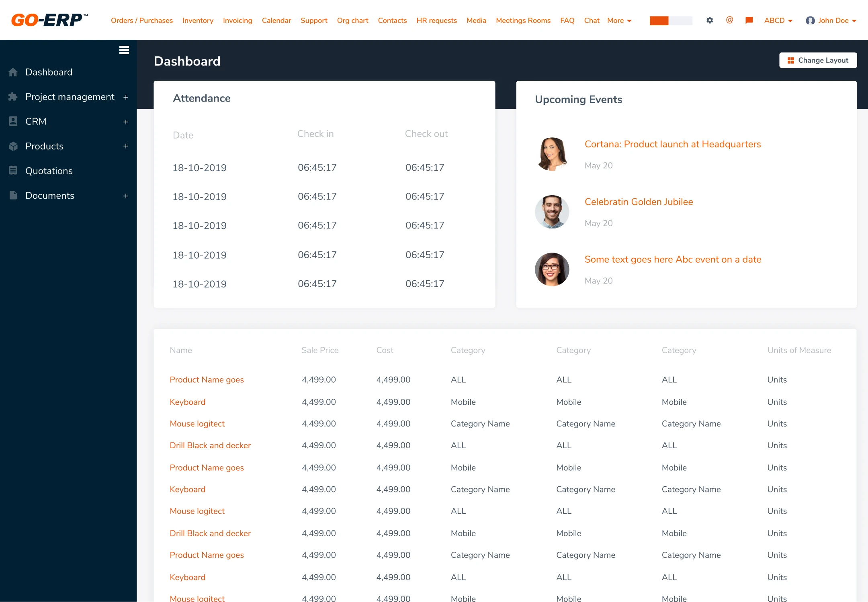The width and height of the screenshot is (868, 602).
Task: Click the Quotations list icon
Action: click(13, 171)
